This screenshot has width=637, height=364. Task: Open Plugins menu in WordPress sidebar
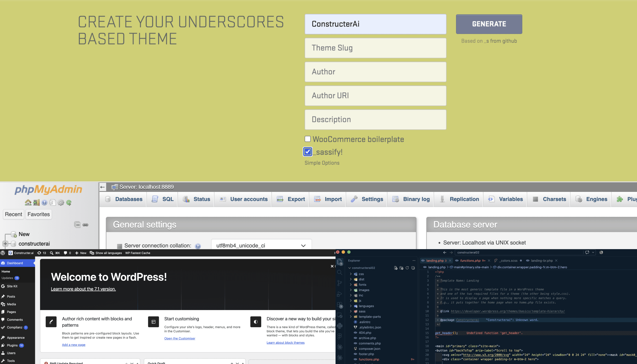(12, 345)
